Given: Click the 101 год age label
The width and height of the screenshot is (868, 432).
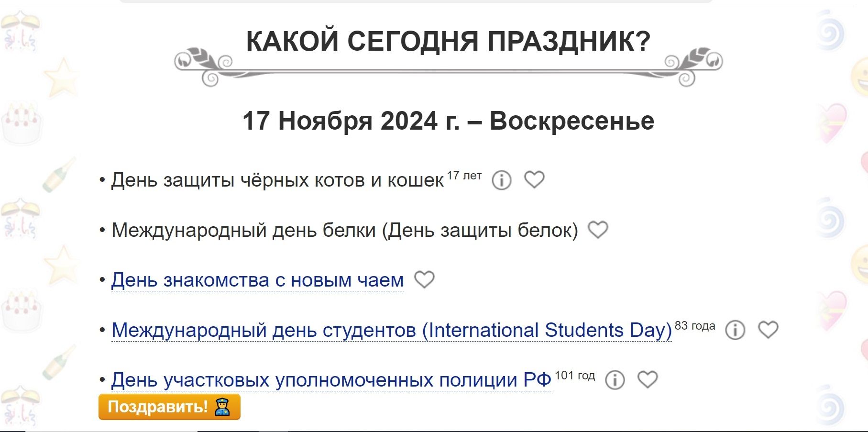Looking at the screenshot, I should pyautogui.click(x=574, y=376).
